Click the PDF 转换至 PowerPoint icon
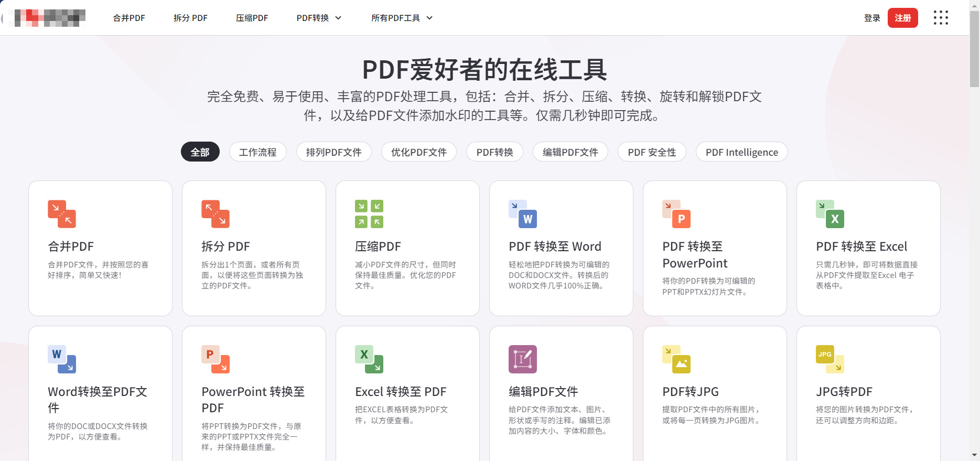 676,214
